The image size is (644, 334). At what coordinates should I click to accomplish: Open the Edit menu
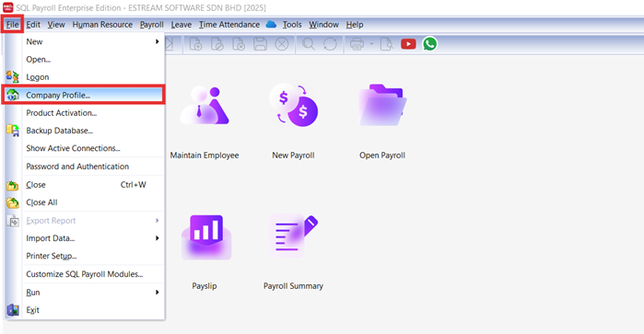point(33,25)
